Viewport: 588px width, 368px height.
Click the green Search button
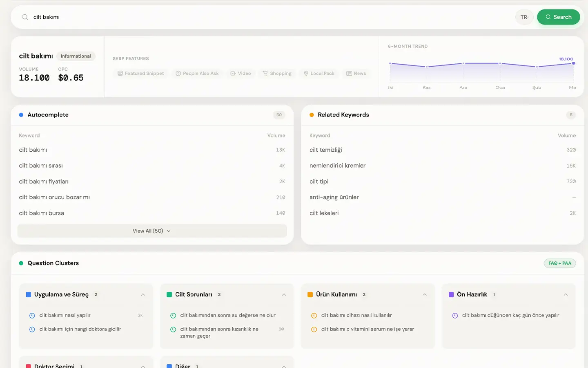click(558, 17)
